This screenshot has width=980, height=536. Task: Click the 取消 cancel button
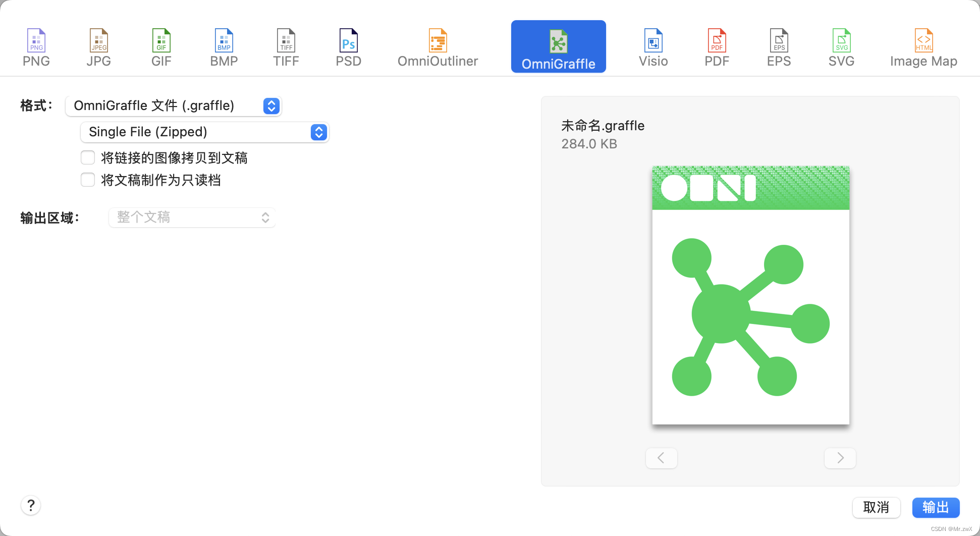click(x=877, y=507)
